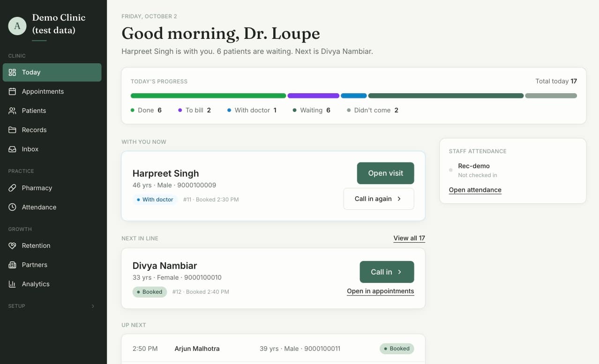Click the gray Didn't come progress segment
This screenshot has height=364, width=599.
pyautogui.click(x=551, y=96)
